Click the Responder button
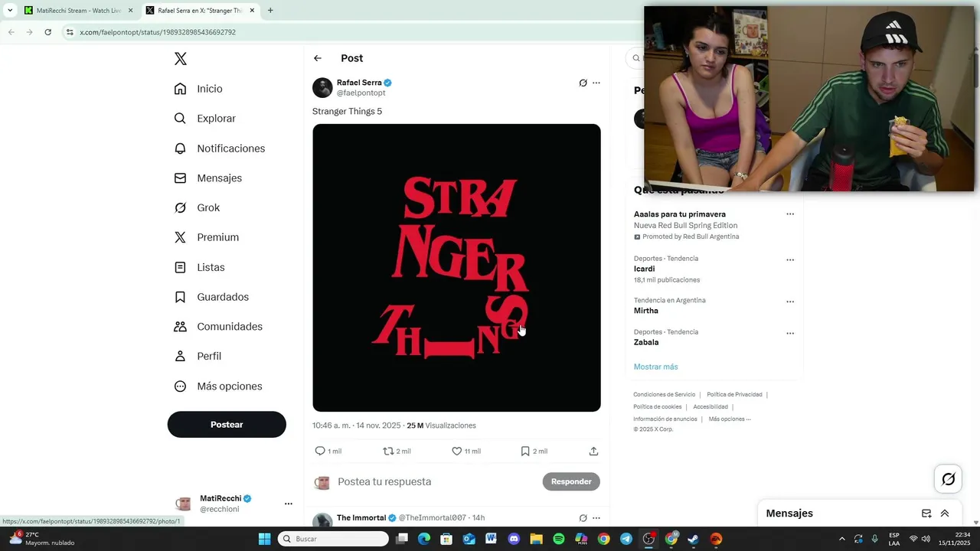The width and height of the screenshot is (980, 551). [x=571, y=481]
